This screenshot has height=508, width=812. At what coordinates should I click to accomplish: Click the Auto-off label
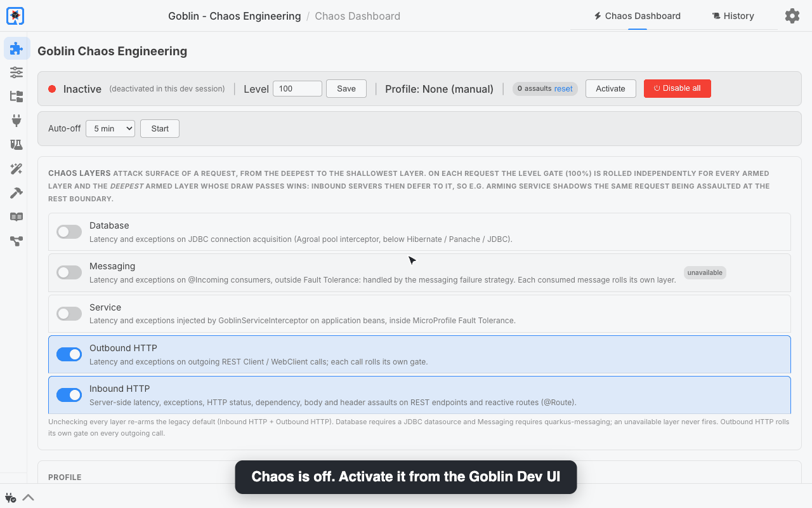pyautogui.click(x=65, y=128)
